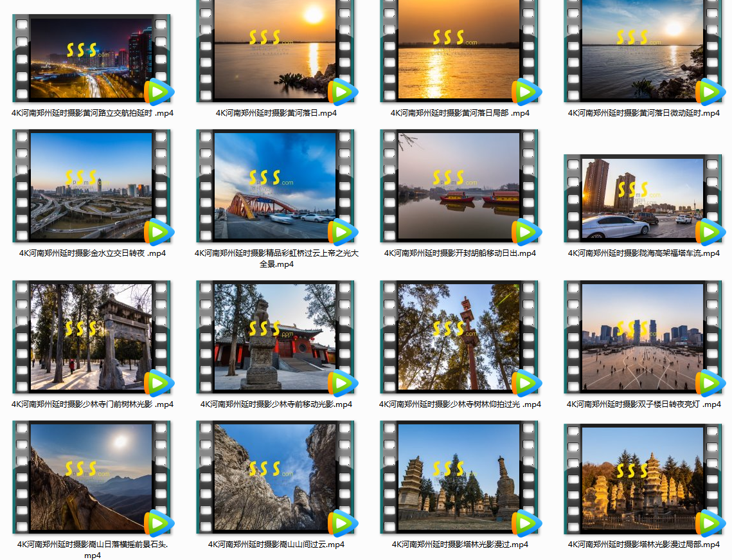The height and width of the screenshot is (560, 732).
Task: Select the 黄河落日微动延时 video thumbnail
Action: point(642,51)
